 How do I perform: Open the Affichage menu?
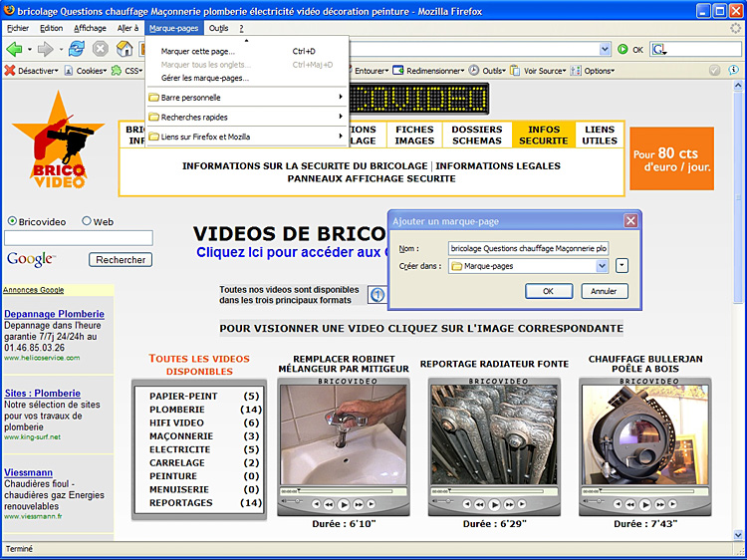click(x=90, y=28)
